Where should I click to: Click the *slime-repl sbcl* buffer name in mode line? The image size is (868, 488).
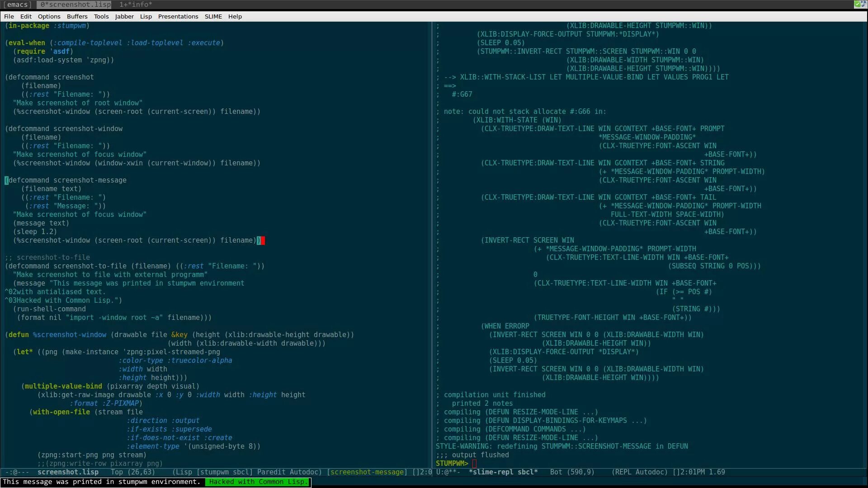503,472
